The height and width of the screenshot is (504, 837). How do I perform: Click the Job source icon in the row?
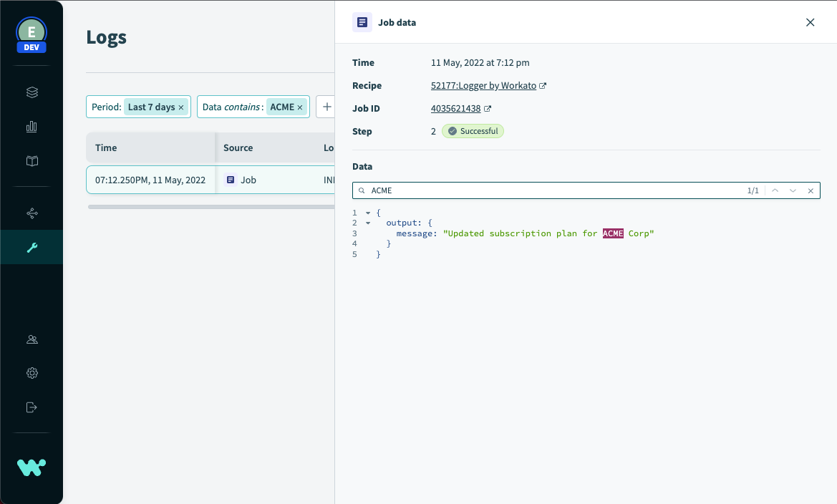click(x=231, y=180)
